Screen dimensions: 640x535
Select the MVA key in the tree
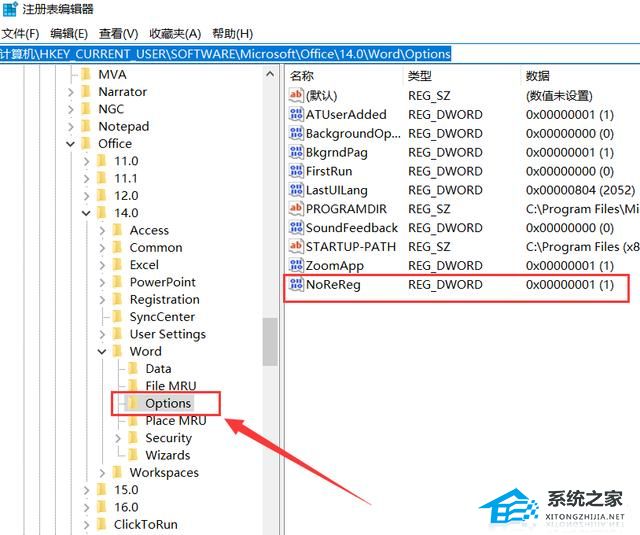[112, 74]
